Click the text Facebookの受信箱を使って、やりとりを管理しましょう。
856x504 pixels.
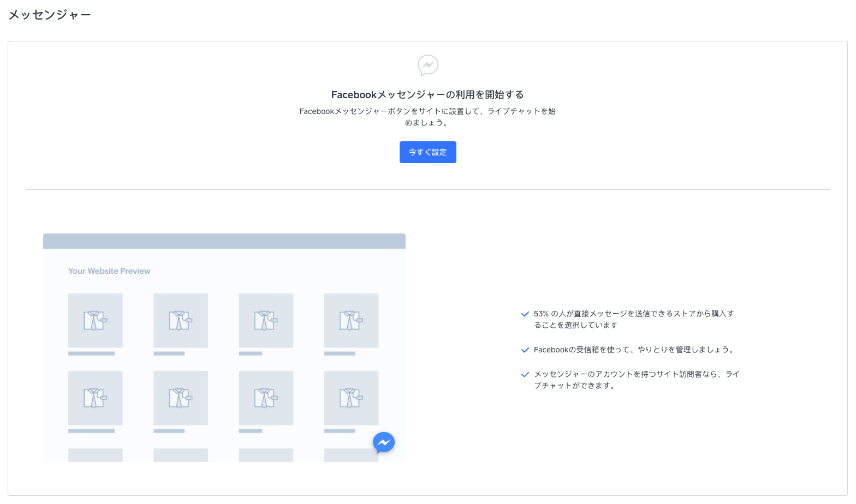[x=635, y=350]
